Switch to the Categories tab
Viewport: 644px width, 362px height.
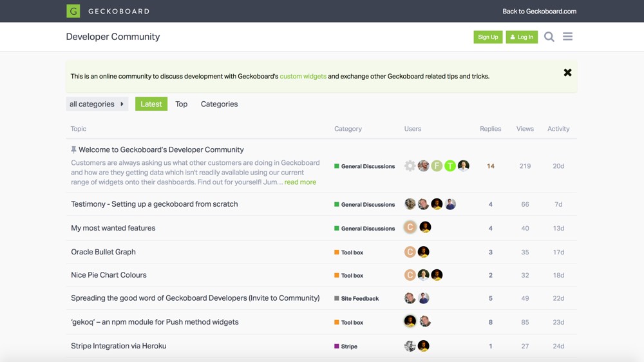click(x=220, y=104)
